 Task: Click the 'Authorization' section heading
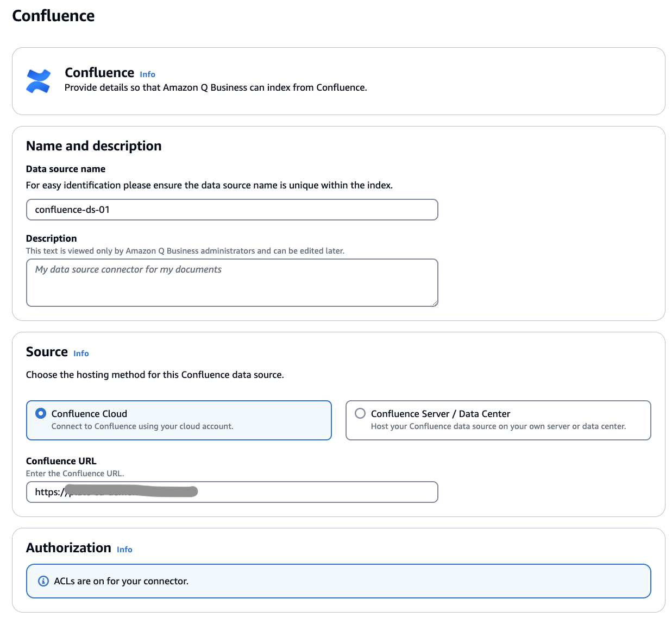pyautogui.click(x=68, y=548)
